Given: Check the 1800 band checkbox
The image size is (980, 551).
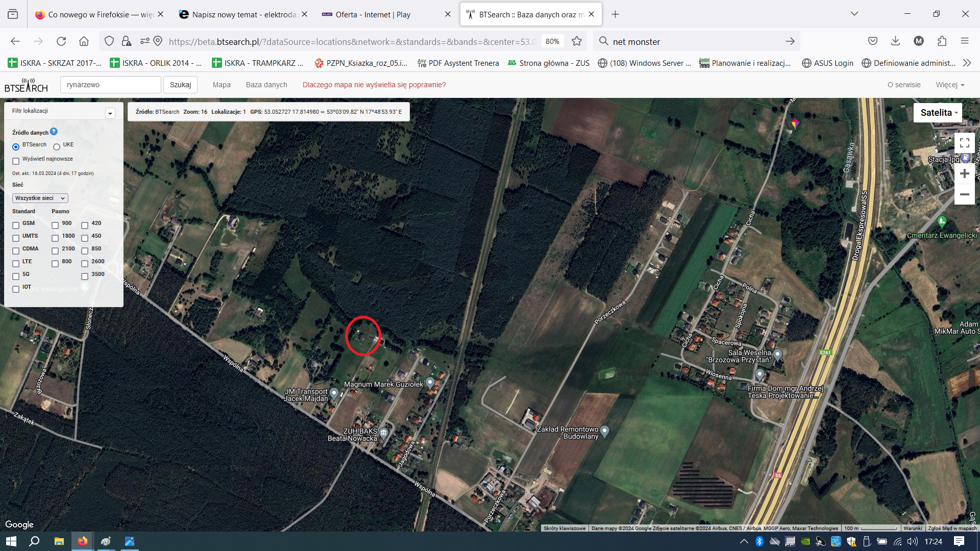Looking at the screenshot, I should (55, 238).
